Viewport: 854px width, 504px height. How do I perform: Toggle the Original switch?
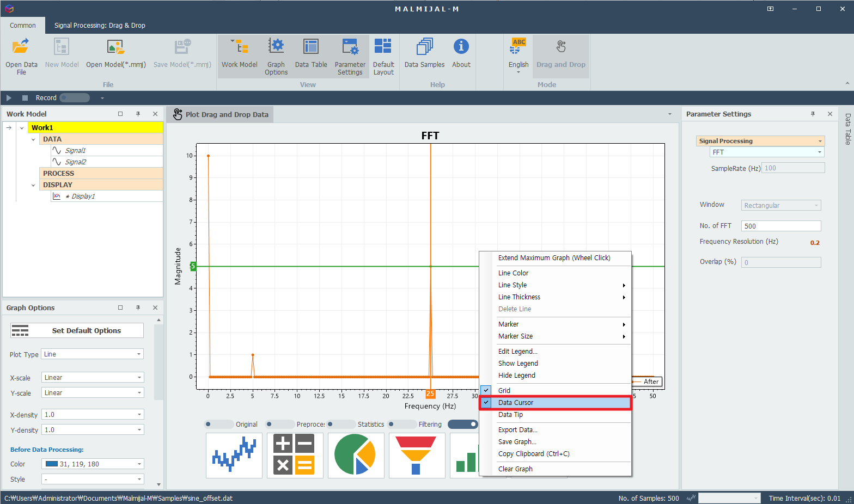point(219,424)
